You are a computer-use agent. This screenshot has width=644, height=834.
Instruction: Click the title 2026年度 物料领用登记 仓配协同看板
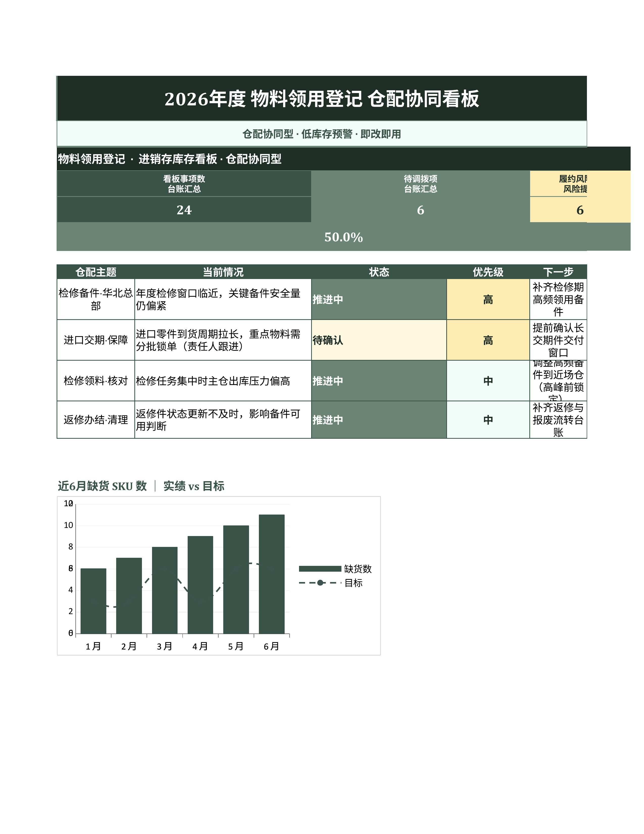tap(321, 99)
